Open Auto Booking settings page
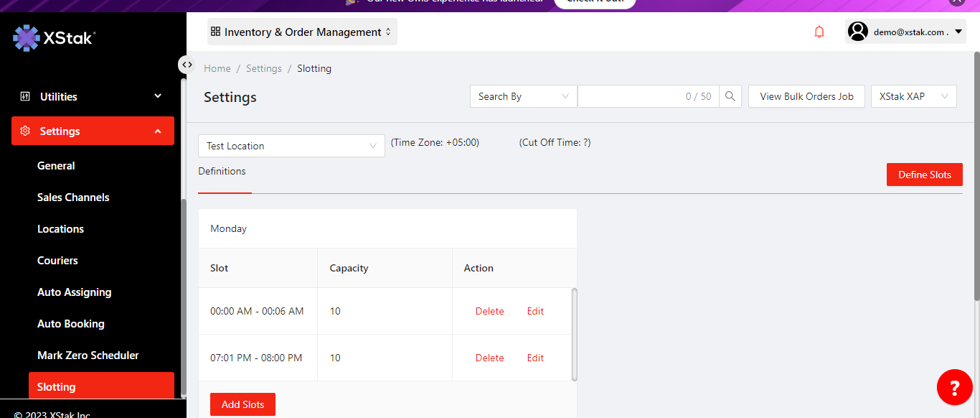The width and height of the screenshot is (980, 418). 71,323
